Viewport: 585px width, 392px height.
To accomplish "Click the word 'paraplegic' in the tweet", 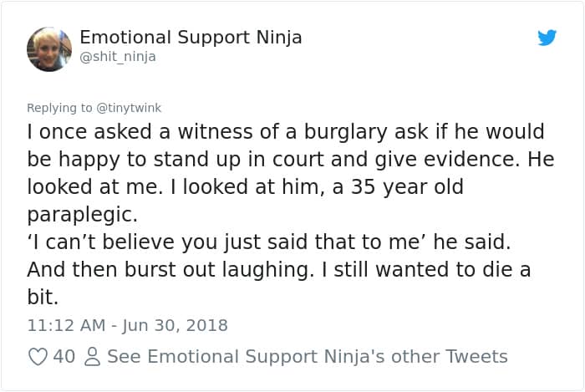I will (x=82, y=215).
